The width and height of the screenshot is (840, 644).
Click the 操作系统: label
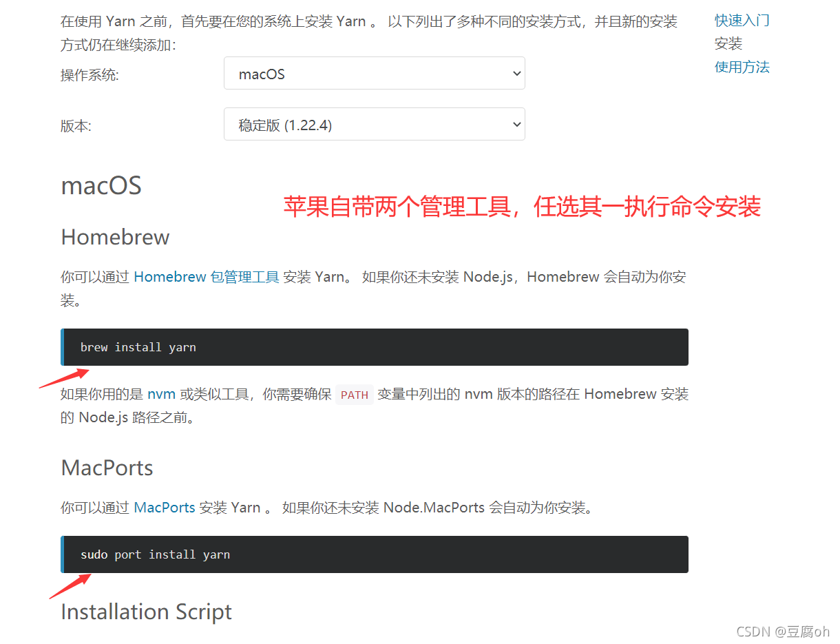click(x=90, y=75)
